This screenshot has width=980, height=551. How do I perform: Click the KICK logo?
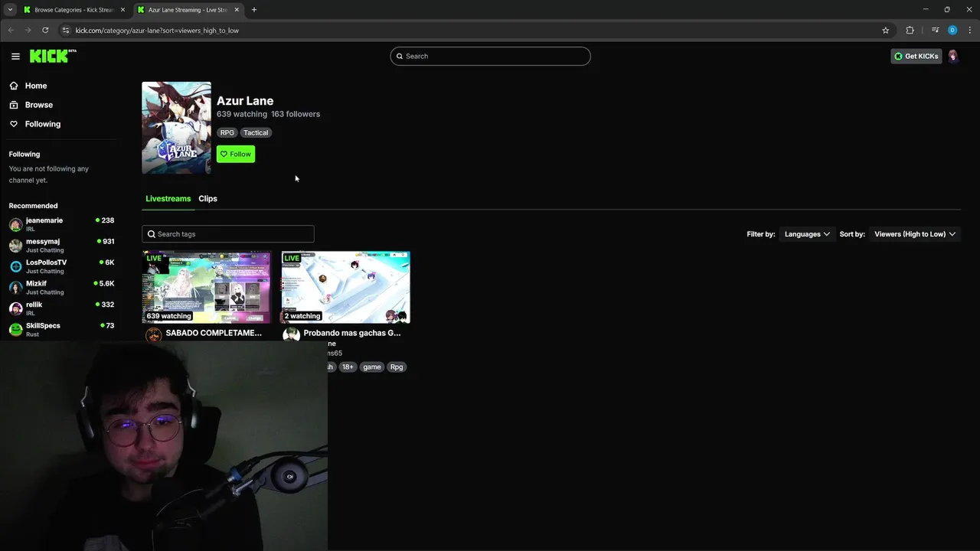[x=53, y=56]
